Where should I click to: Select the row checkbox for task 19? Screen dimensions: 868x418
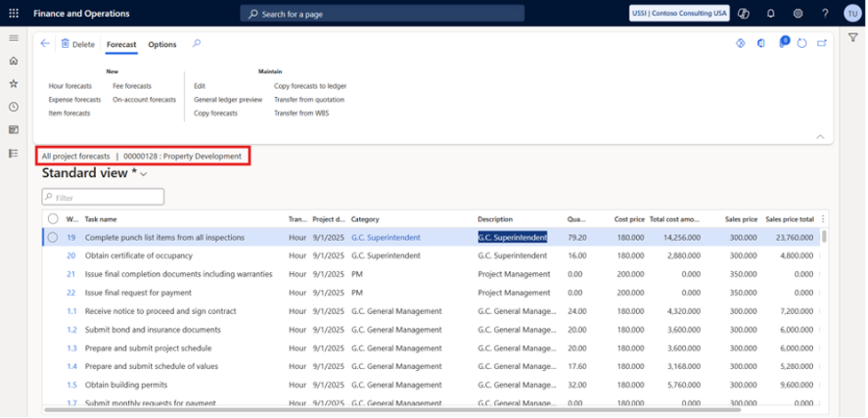53,237
